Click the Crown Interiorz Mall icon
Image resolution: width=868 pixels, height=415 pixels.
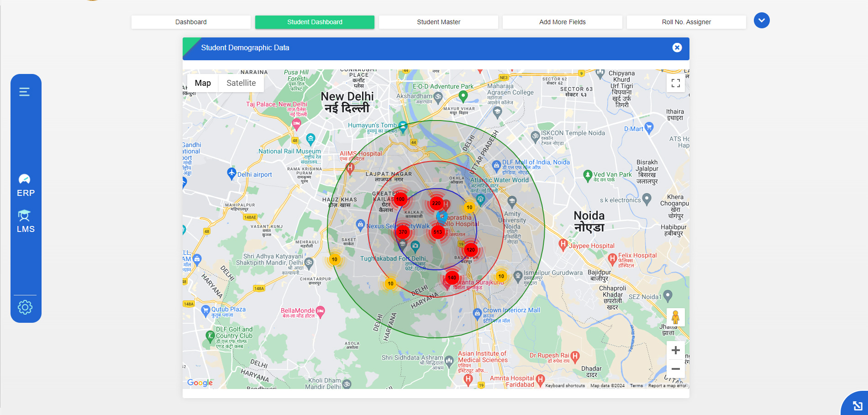coord(477,313)
